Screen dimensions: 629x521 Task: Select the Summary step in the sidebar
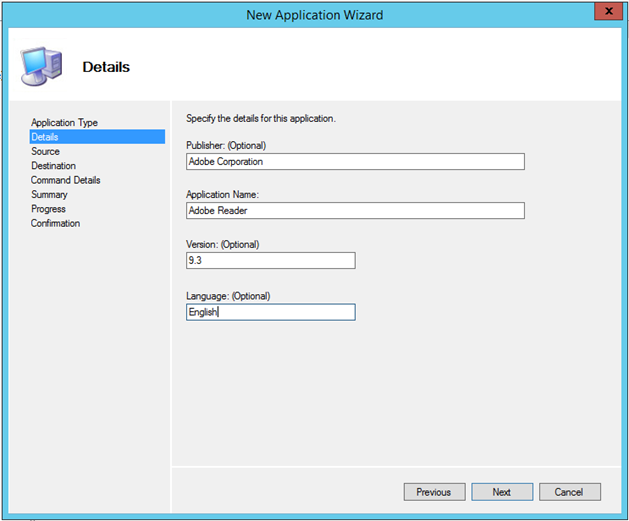49,195
